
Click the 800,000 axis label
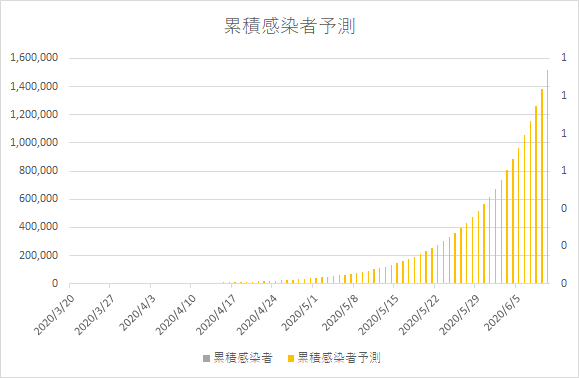coord(38,171)
